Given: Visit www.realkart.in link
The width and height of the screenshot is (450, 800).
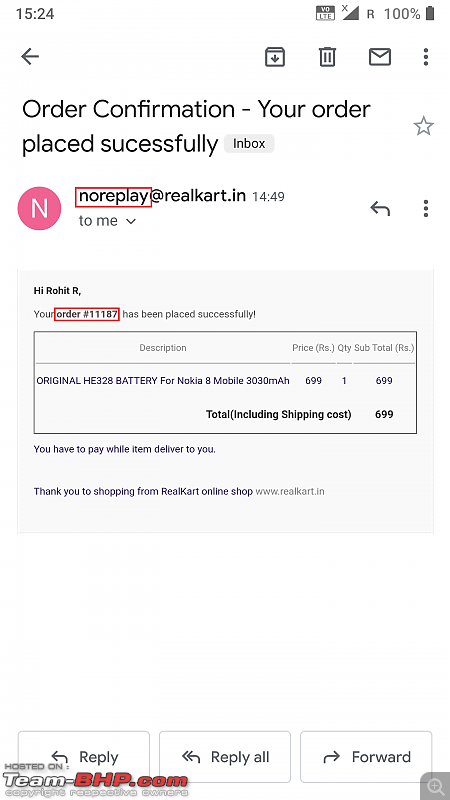Looking at the screenshot, I should (290, 492).
